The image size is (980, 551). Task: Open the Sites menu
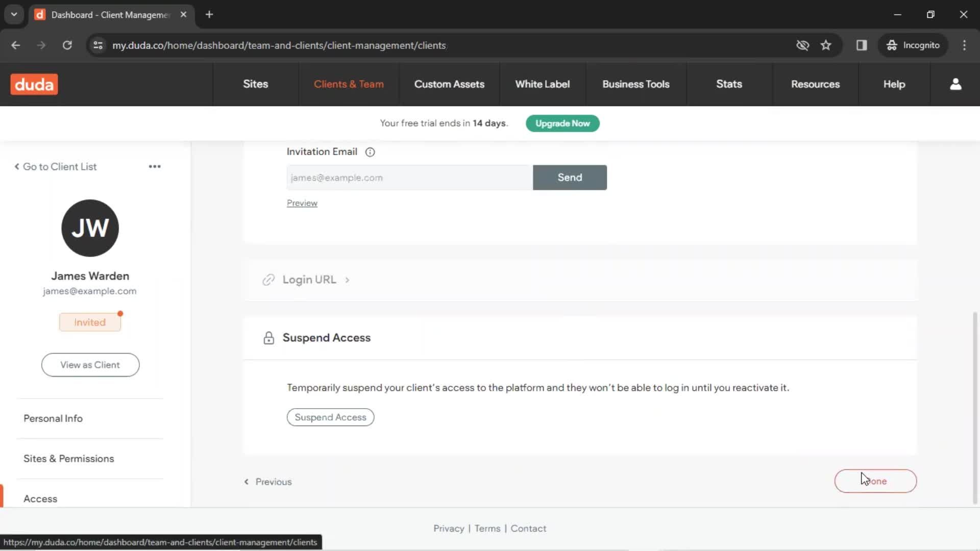click(255, 84)
